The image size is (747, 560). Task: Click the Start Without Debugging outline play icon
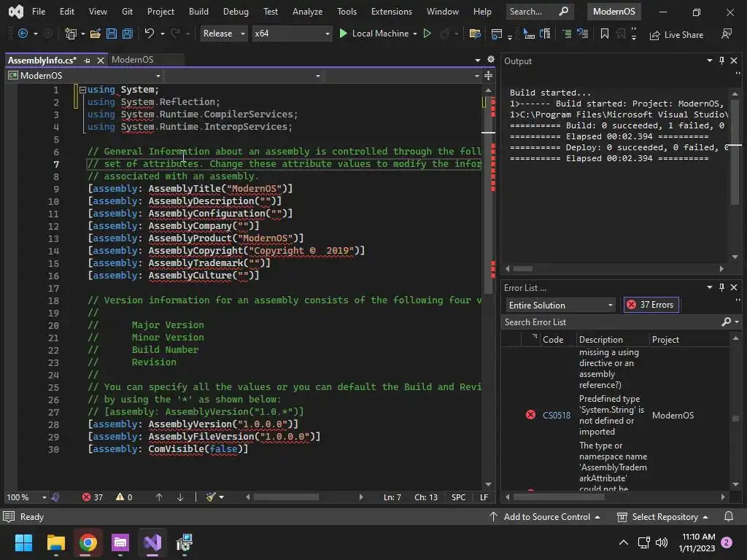pyautogui.click(x=427, y=34)
